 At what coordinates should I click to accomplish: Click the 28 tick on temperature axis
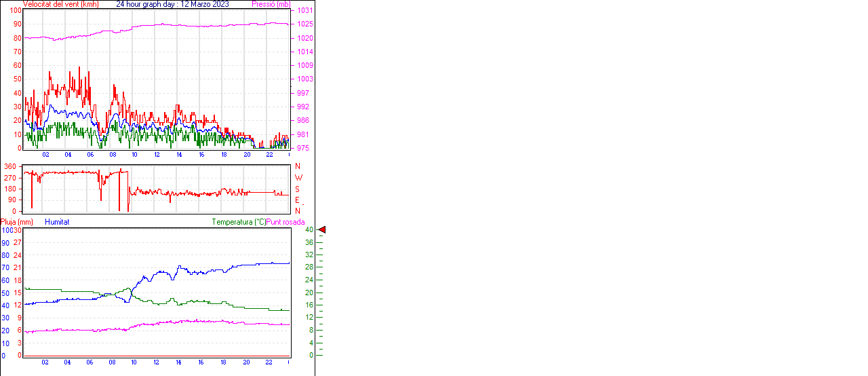(309, 267)
